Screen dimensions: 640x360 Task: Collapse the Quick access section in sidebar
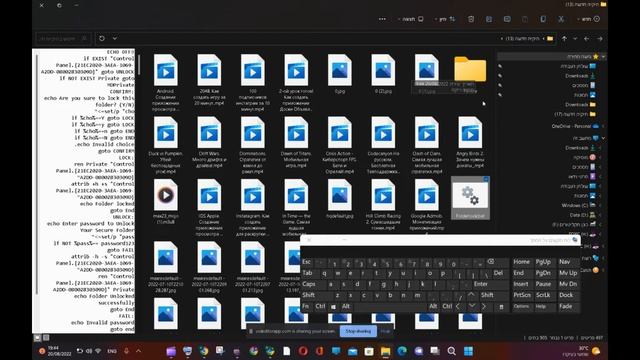click(x=603, y=56)
